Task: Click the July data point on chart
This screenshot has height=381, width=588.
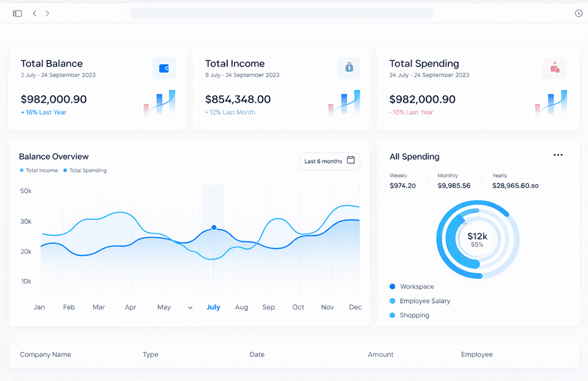Action: click(x=214, y=227)
